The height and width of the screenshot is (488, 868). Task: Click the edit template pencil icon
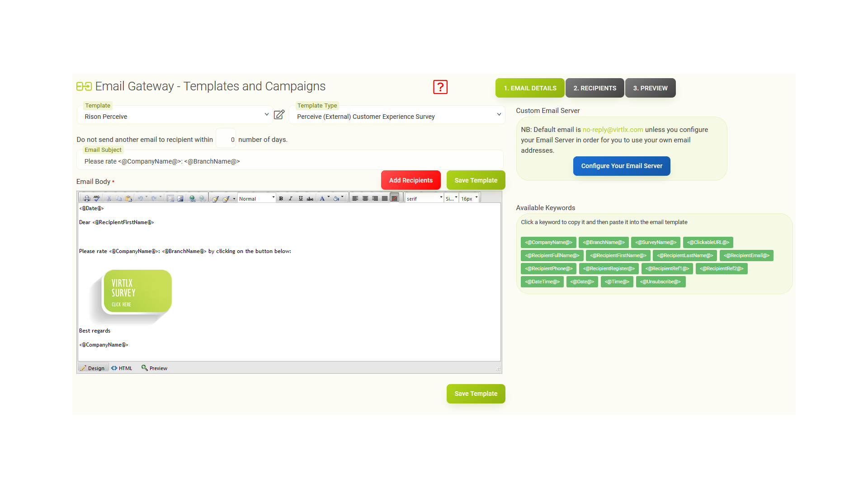[x=279, y=116]
